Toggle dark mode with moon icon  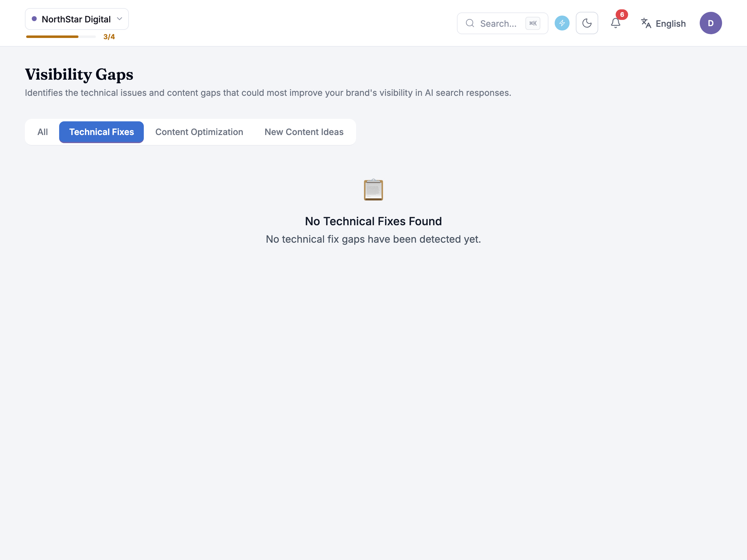point(587,23)
